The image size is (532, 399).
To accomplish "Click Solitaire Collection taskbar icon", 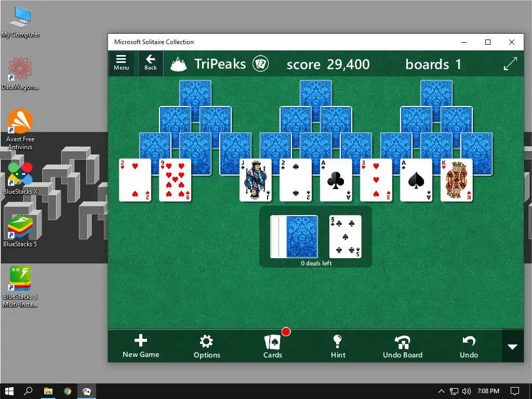I will coord(87,391).
